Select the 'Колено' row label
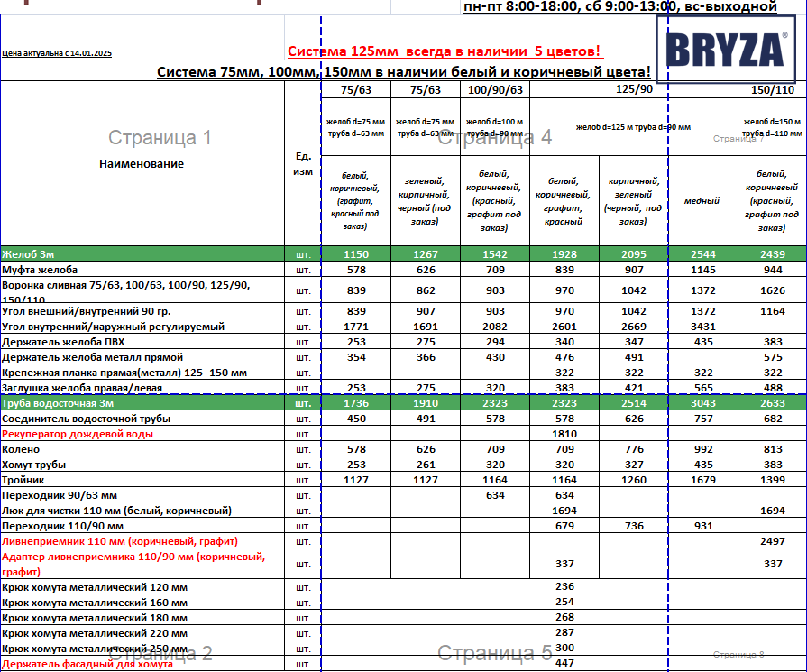 (x=21, y=449)
